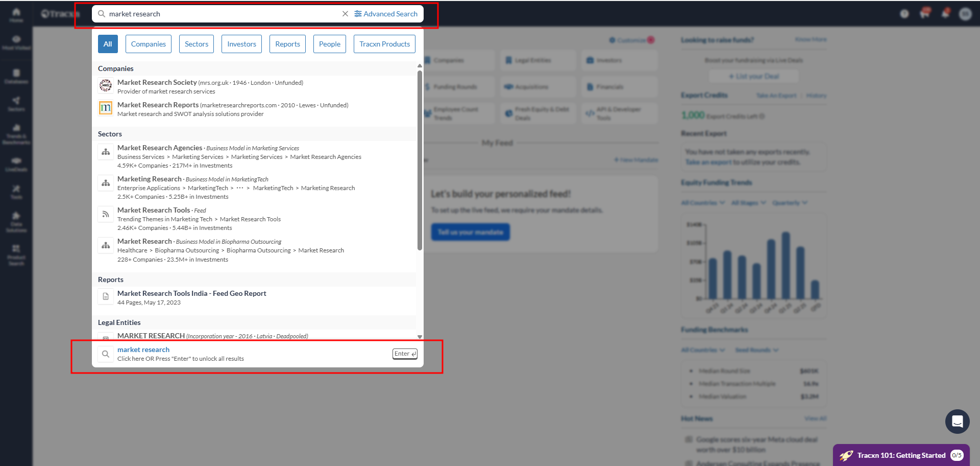The width and height of the screenshot is (980, 466).
Task: Open Advanced Search
Action: point(386,14)
